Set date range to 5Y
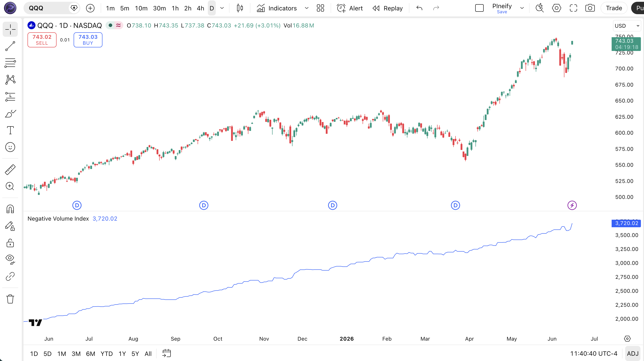Viewport: 644px width, 361px height. click(135, 353)
